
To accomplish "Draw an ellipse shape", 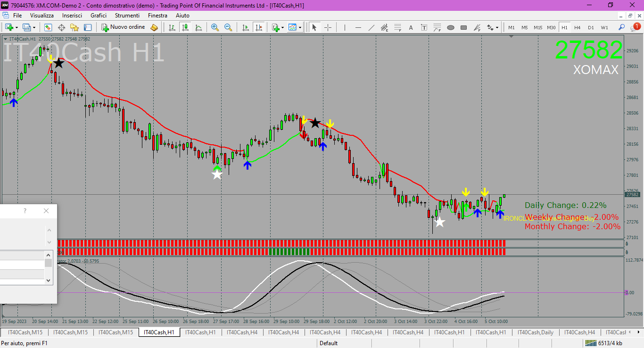I will tap(451, 27).
